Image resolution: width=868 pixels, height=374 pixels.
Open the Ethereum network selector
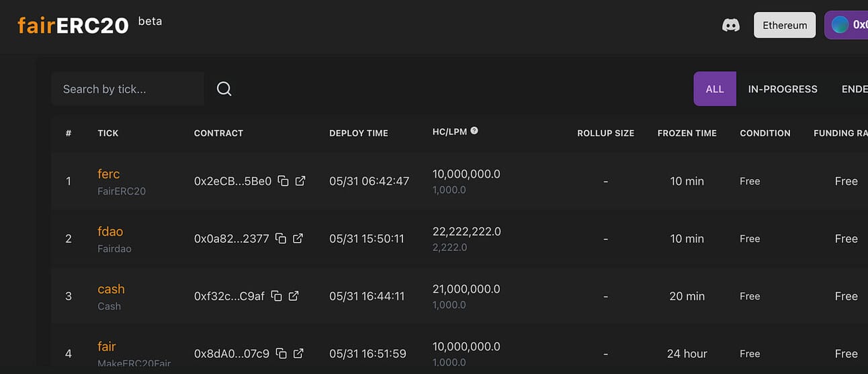click(x=785, y=25)
